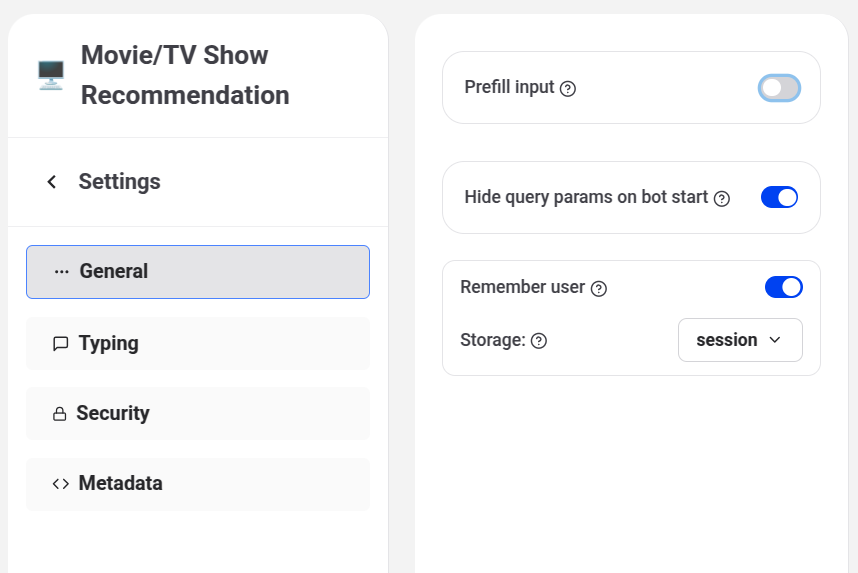
Task: Expand the chevron arrow in session selector
Action: [775, 340]
